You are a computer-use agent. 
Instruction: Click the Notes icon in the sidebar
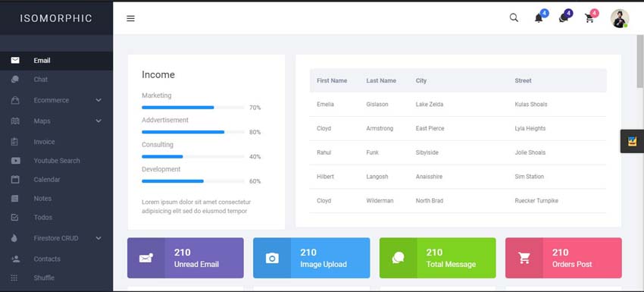[15, 199]
